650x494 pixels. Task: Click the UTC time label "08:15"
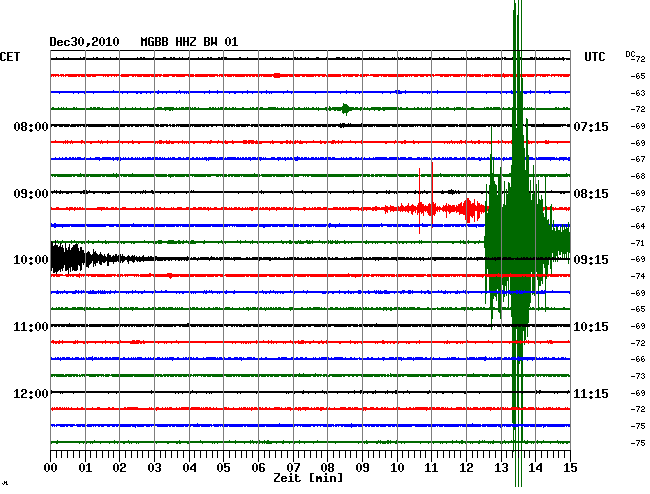[591, 194]
